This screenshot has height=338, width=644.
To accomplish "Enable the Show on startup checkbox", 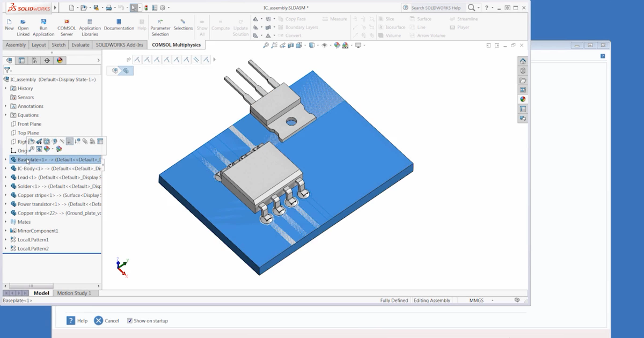I will pos(130,320).
